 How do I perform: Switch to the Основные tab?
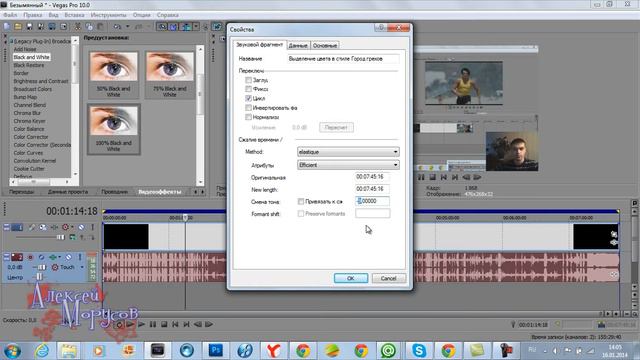pos(325,45)
